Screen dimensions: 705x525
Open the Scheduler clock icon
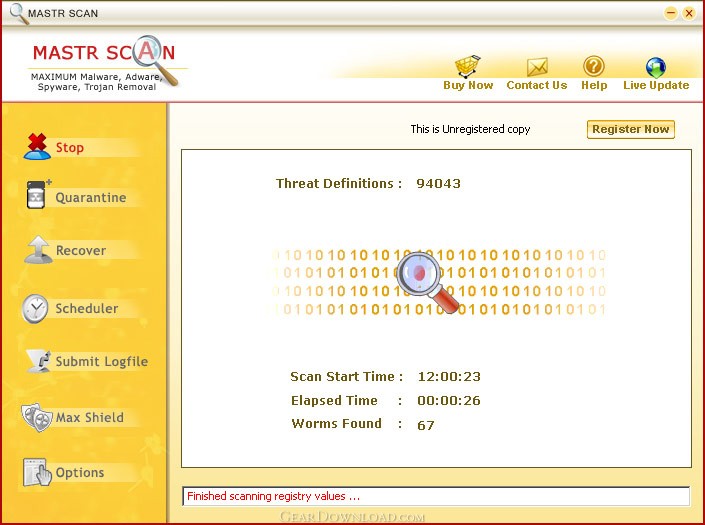click(35, 308)
